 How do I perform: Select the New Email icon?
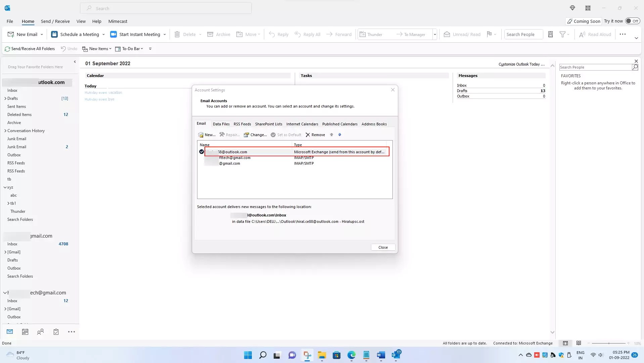coord(10,34)
